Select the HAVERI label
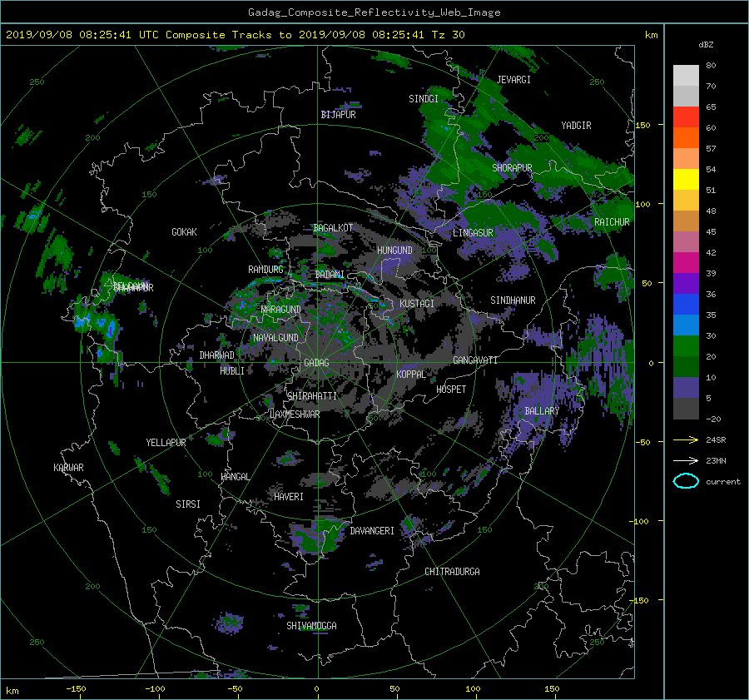Image resolution: width=749 pixels, height=700 pixels. tap(289, 497)
